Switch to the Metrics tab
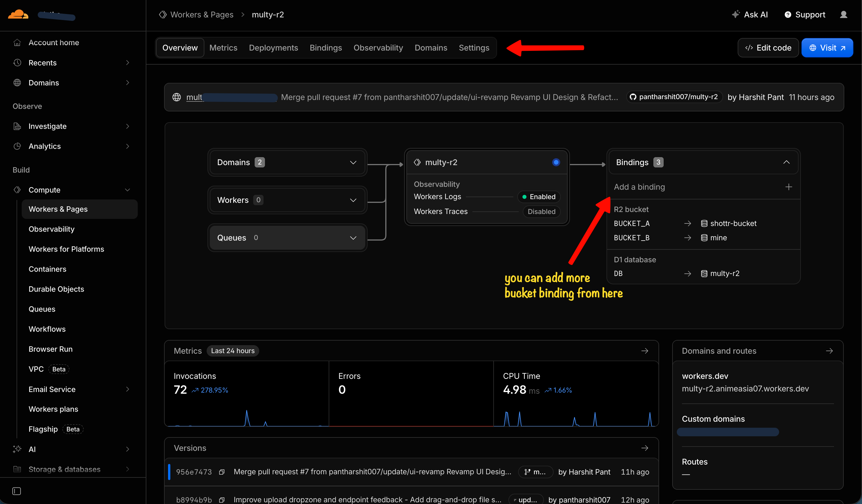Image resolution: width=862 pixels, height=504 pixels. coord(223,48)
